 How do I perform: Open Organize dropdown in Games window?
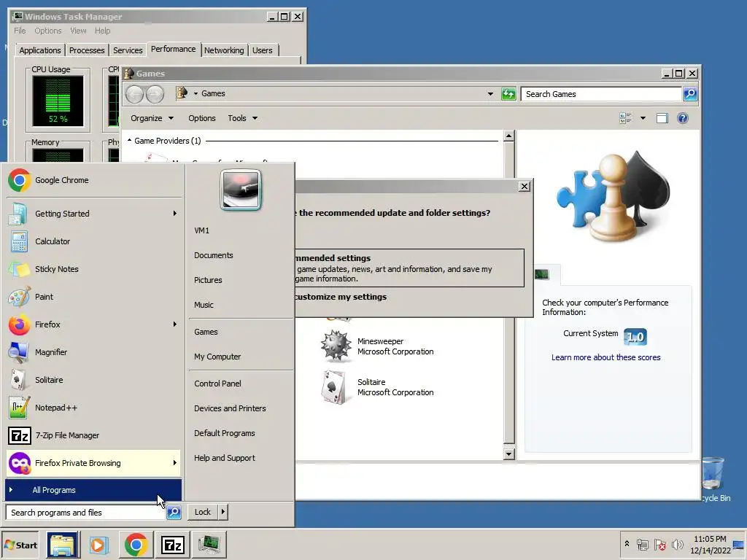pos(152,118)
